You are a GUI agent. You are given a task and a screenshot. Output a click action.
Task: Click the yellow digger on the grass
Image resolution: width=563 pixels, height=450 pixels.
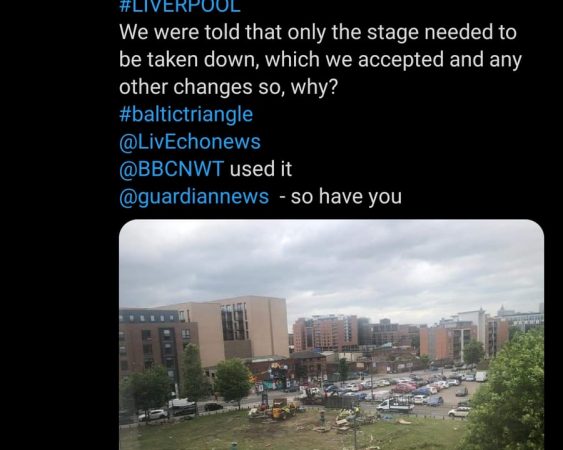(278, 410)
